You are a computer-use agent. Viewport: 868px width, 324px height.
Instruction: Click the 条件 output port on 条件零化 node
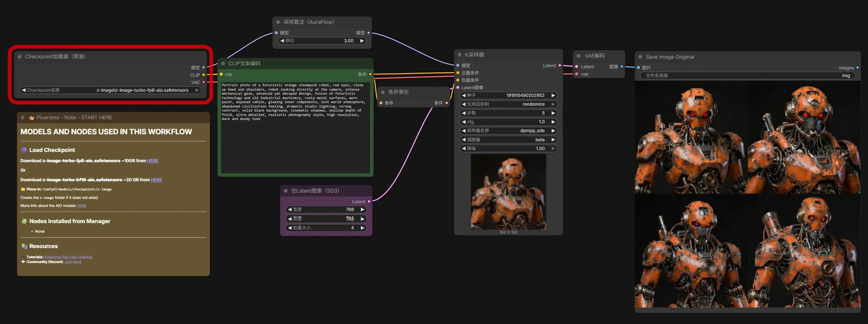click(447, 103)
